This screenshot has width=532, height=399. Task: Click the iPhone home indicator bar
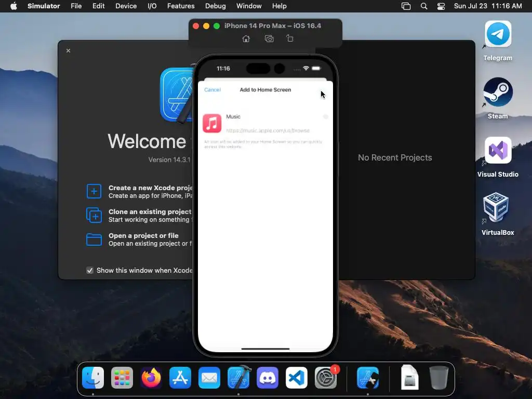click(x=265, y=349)
